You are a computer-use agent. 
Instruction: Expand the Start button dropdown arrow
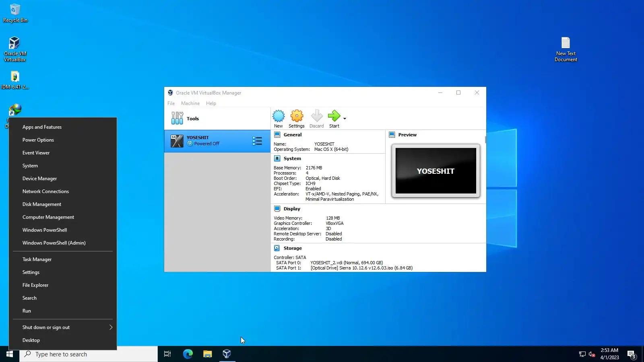click(x=345, y=119)
